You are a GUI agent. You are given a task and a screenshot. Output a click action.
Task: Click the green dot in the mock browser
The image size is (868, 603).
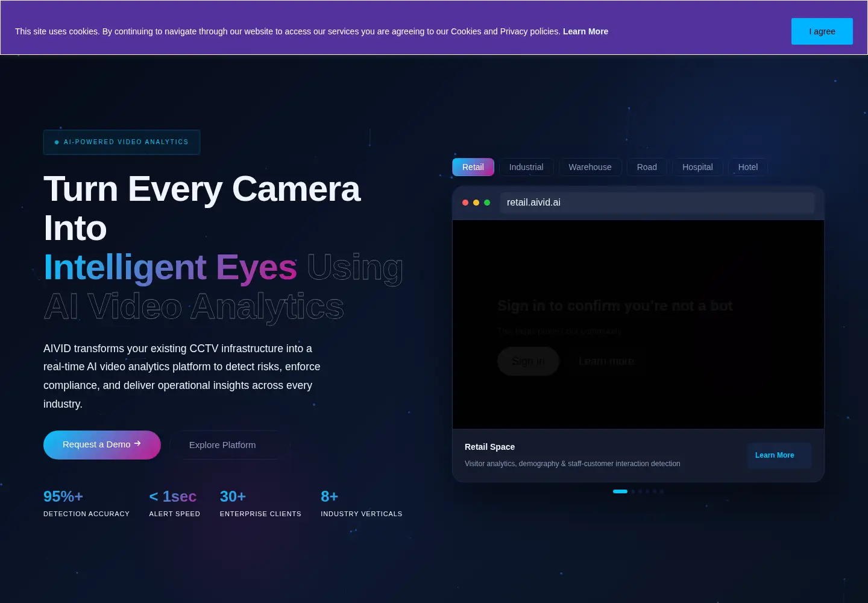487,203
